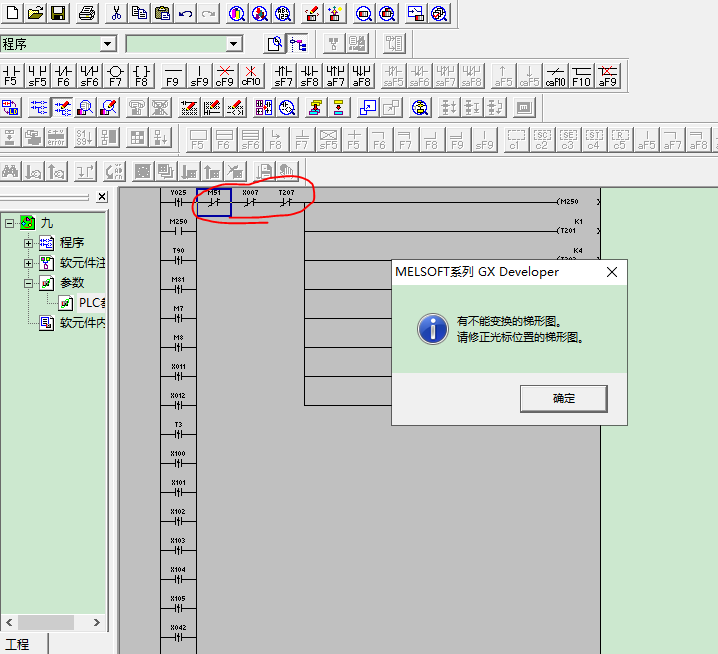Close the project panel with X
Screen dimensions: 718x654
[x=102, y=197]
